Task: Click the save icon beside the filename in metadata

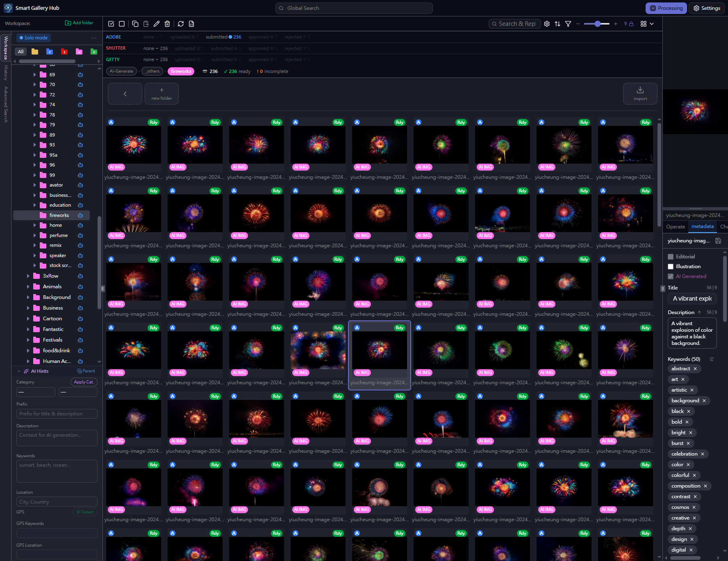Action: tap(718, 241)
